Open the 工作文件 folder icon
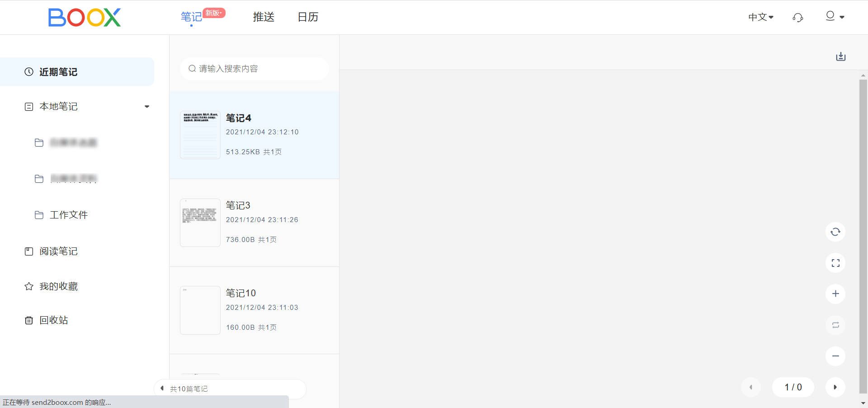The height and width of the screenshot is (408, 868). click(x=39, y=215)
